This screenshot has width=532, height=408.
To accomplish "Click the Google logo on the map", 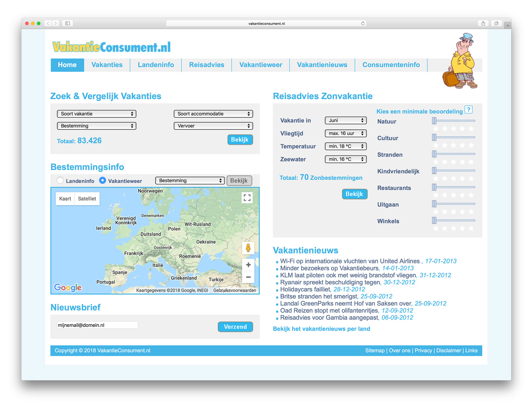I will point(68,287).
